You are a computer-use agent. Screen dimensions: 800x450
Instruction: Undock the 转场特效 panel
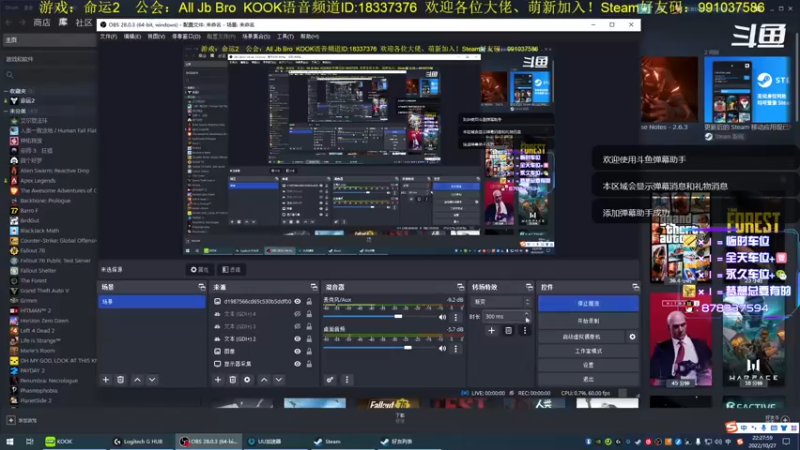pos(529,287)
